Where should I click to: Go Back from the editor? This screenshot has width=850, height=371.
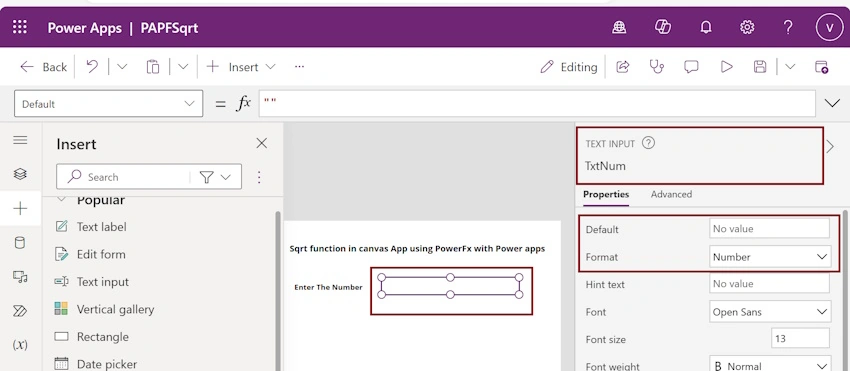[43, 67]
